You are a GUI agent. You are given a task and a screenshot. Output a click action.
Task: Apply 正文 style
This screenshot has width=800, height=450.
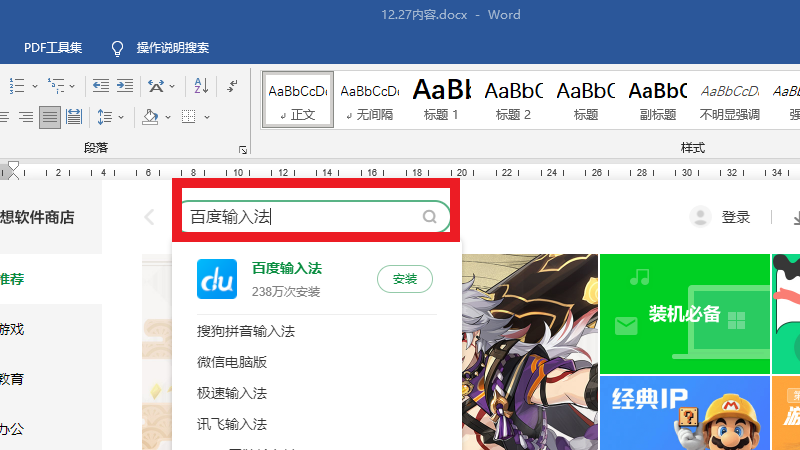tap(298, 99)
